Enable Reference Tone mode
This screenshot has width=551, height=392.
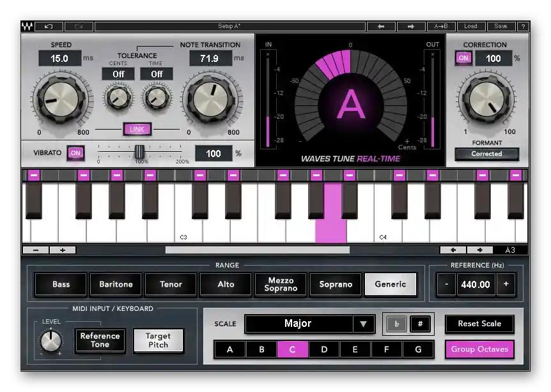click(100, 340)
